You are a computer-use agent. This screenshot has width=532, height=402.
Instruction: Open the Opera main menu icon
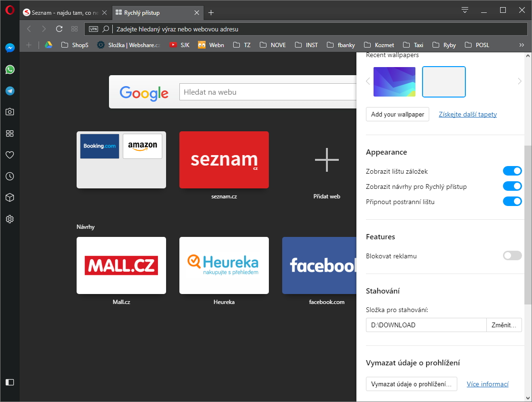(10, 10)
